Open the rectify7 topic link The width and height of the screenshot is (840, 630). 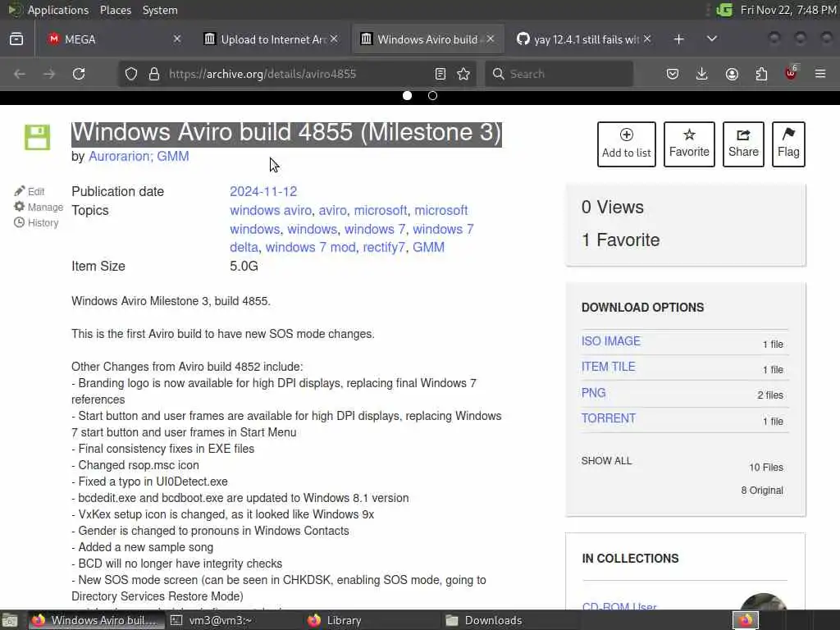384,247
